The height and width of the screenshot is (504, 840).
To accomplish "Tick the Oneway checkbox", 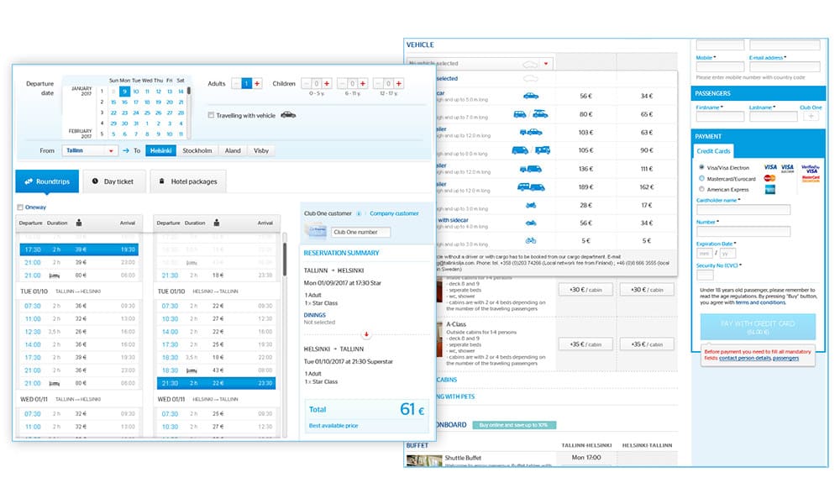I will (20, 207).
